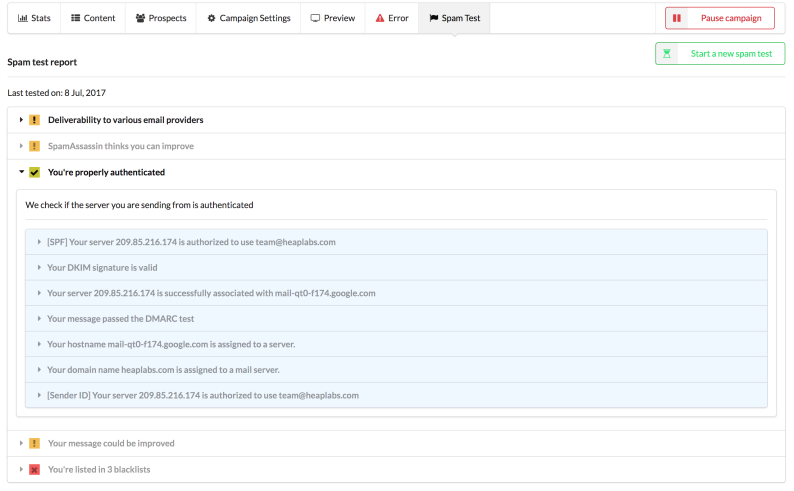
Task: Click 'Last tested on: 8 Jul, 2017' text
Action: point(56,93)
